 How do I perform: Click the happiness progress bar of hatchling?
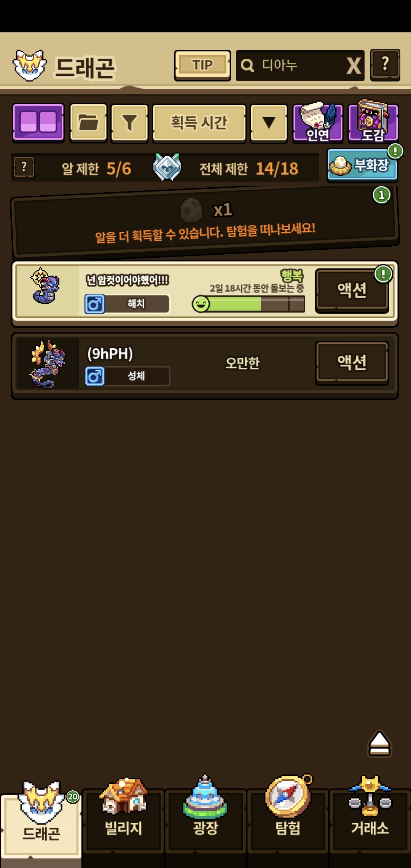tap(249, 304)
